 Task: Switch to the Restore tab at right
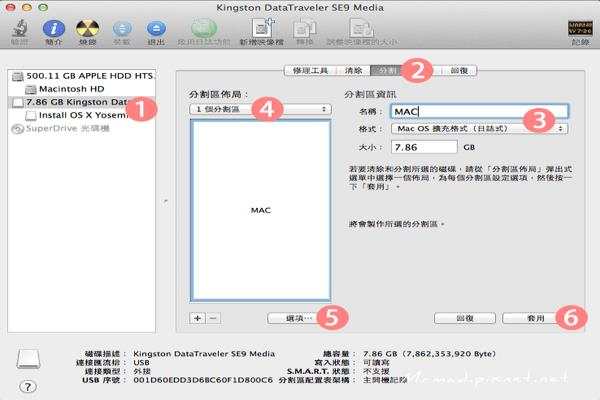pos(459,70)
